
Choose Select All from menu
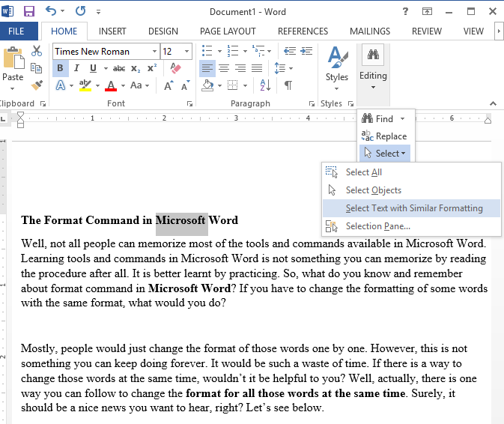[411, 172]
